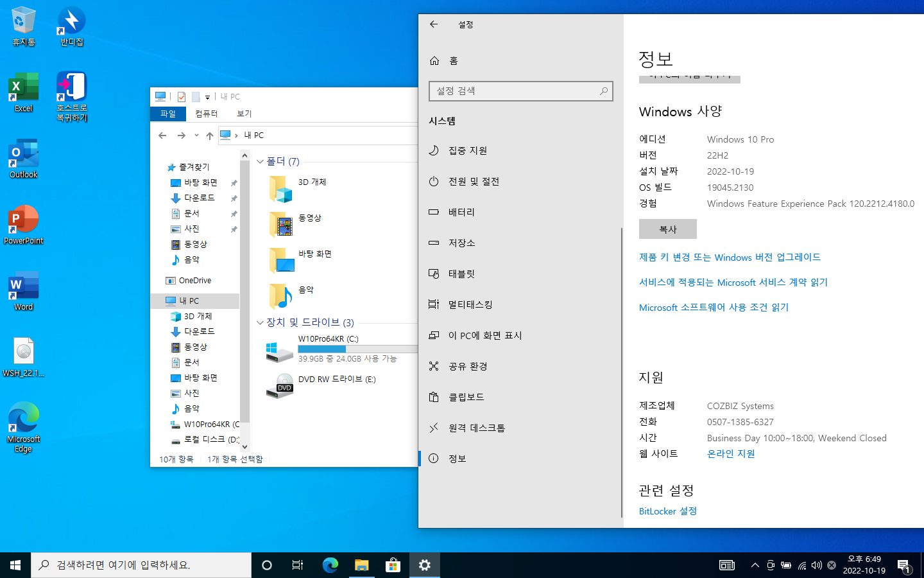Open the BitLocker 설정 link
Image resolution: width=924 pixels, height=578 pixels.
pos(668,511)
